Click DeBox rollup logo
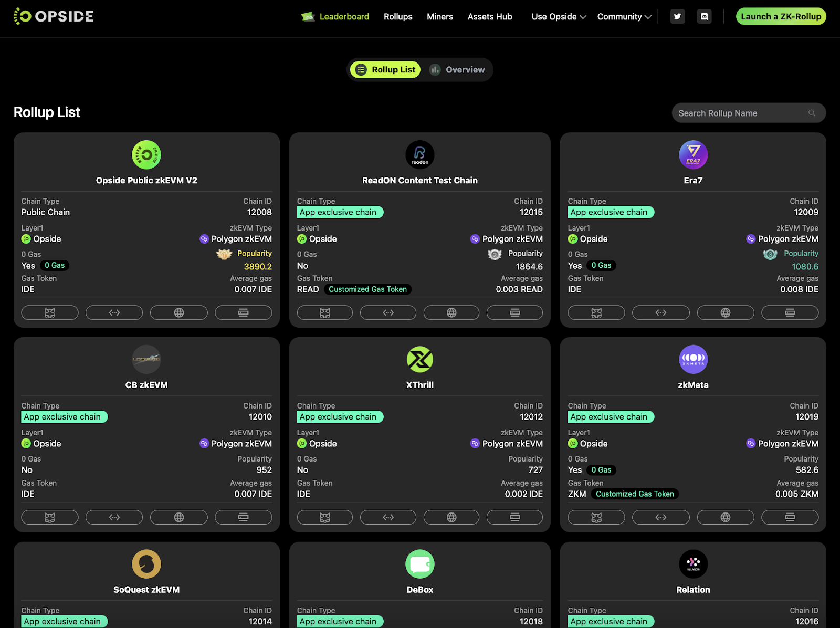Image resolution: width=840 pixels, height=628 pixels. [420, 564]
